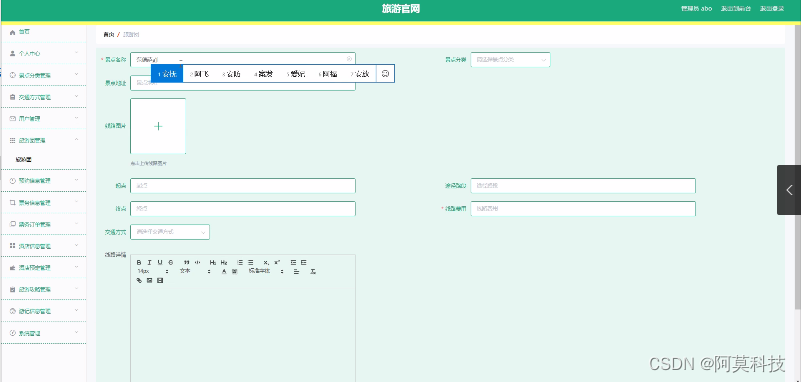801x382 pixels.
Task: Insert a blockquote using the quote icon
Action: click(186, 262)
